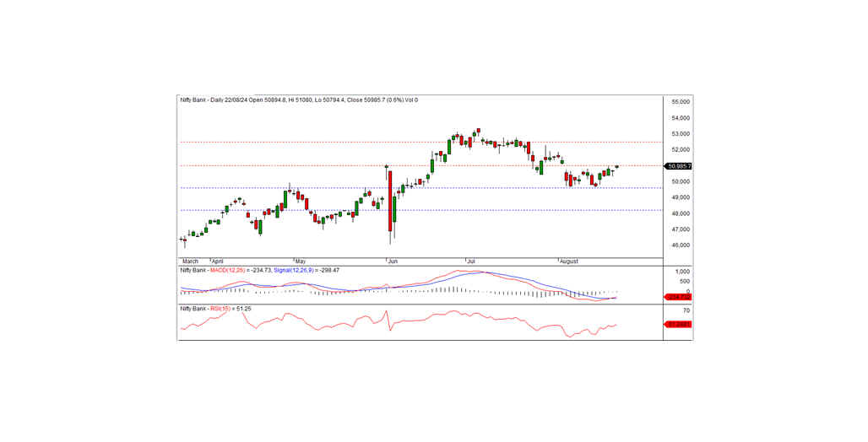Click the August label on time axis
Image resolution: width=868 pixels, height=442 pixels.
click(x=569, y=261)
